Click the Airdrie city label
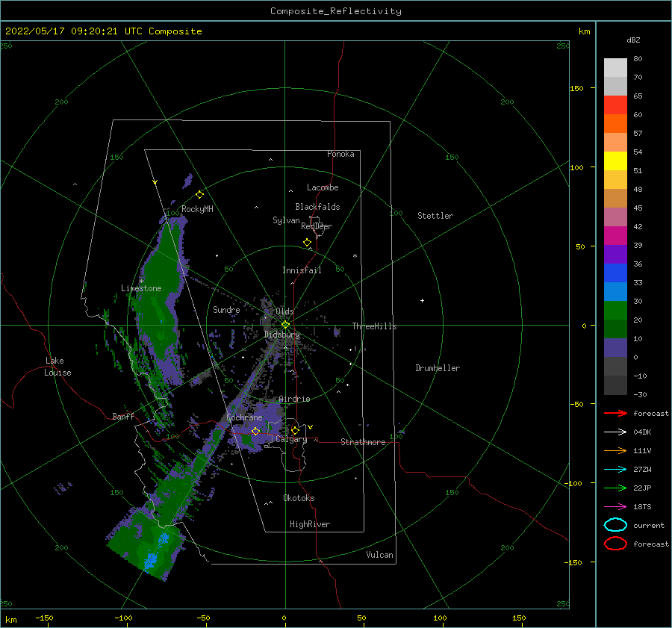 pyautogui.click(x=294, y=399)
